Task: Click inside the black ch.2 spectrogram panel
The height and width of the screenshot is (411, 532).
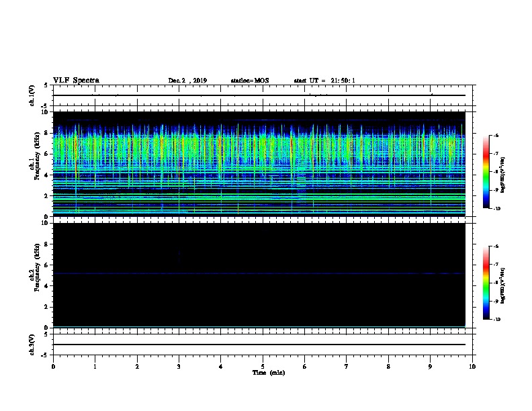Action: coord(259,275)
